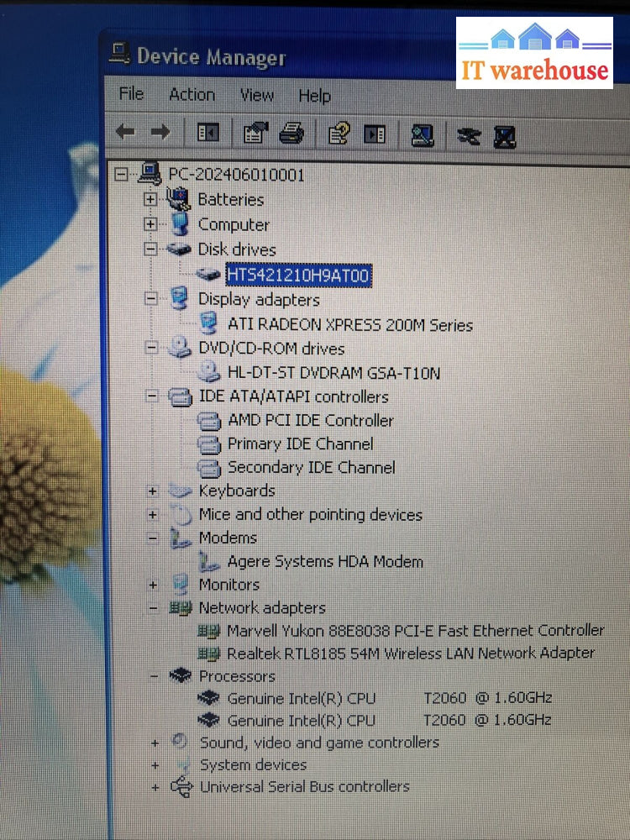Select the PC-202406010001 root node

click(x=236, y=175)
